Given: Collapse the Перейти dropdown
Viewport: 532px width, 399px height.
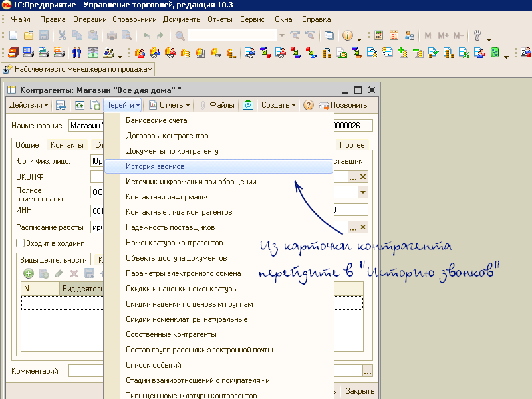Looking at the screenshot, I should click(122, 105).
